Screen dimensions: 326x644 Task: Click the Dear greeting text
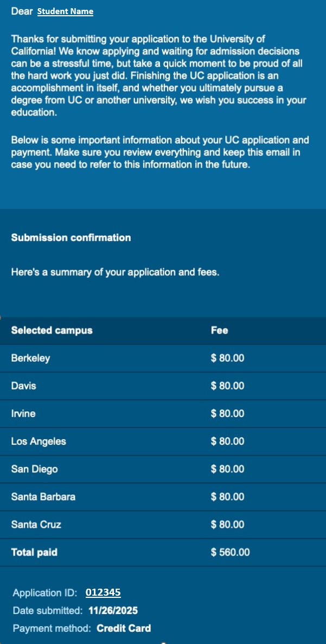pyautogui.click(x=22, y=11)
